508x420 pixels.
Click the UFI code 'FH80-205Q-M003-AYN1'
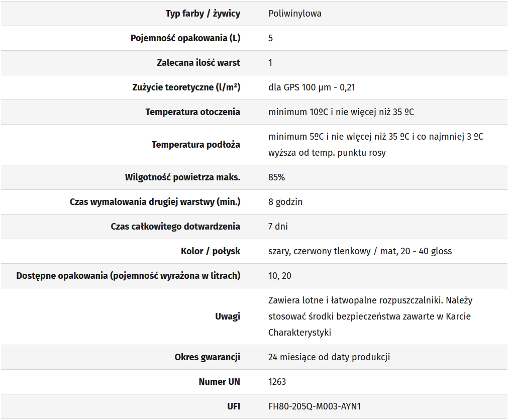point(315,406)
